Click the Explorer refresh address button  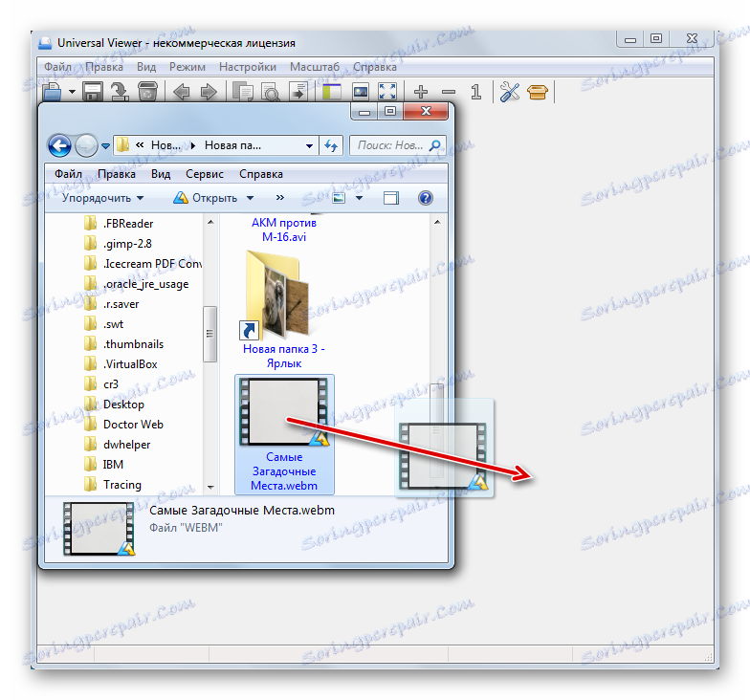(331, 145)
